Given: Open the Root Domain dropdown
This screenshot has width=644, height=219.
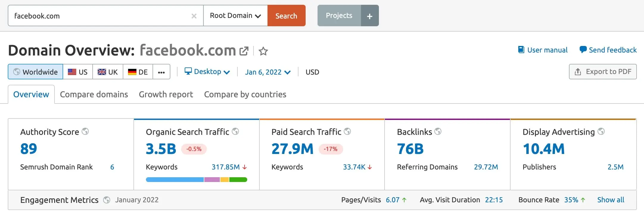Looking at the screenshot, I should (x=235, y=16).
